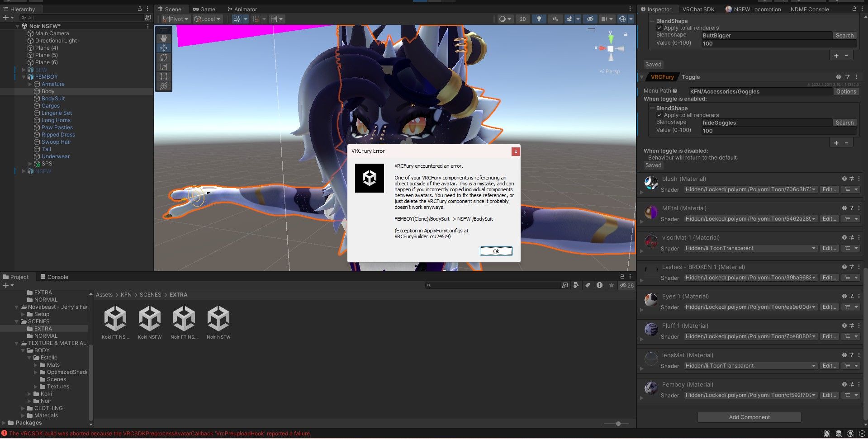
Task: Click the Gizmos globe icon
Action: (622, 19)
